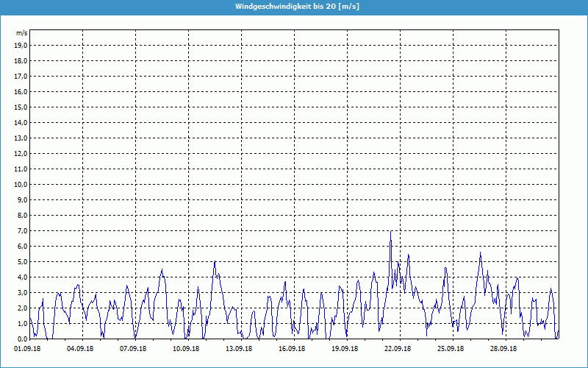Select the 10,0 y-axis value label
Viewport: 588px width, 368px height.
[21, 184]
